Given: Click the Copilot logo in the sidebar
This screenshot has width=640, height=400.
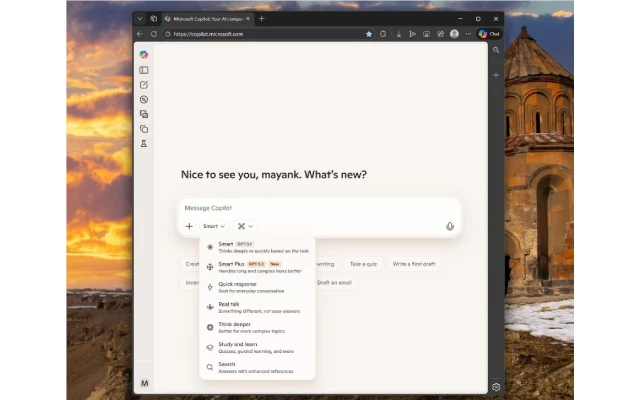Looking at the screenshot, I should [144, 54].
